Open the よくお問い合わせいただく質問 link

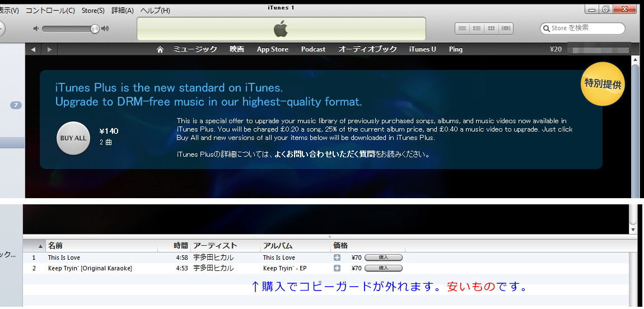(x=324, y=154)
